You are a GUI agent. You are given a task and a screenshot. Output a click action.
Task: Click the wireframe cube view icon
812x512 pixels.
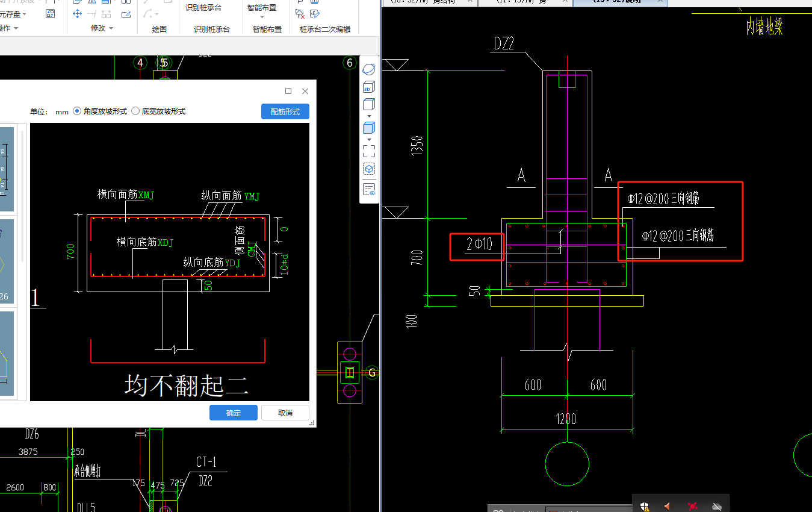369,104
